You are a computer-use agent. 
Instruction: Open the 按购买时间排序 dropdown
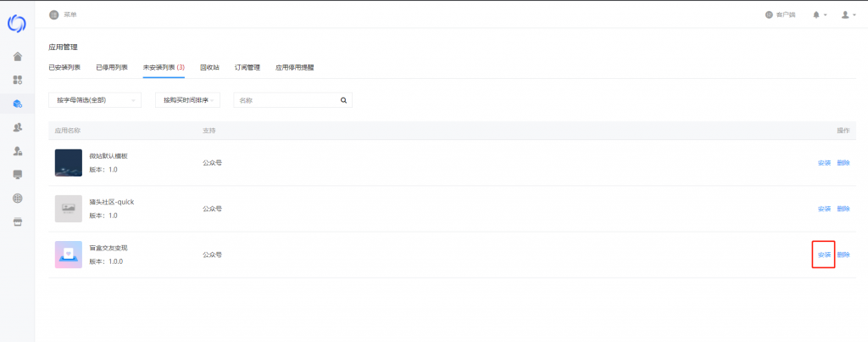(188, 100)
